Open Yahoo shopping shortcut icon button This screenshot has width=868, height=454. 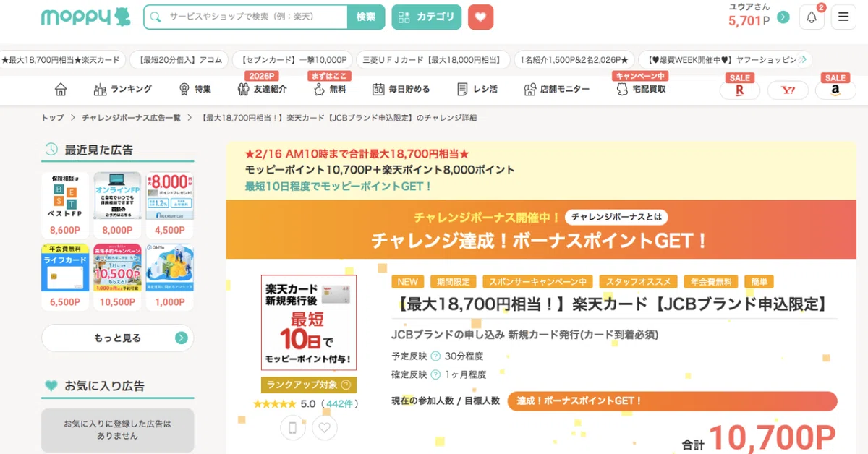pos(788,90)
